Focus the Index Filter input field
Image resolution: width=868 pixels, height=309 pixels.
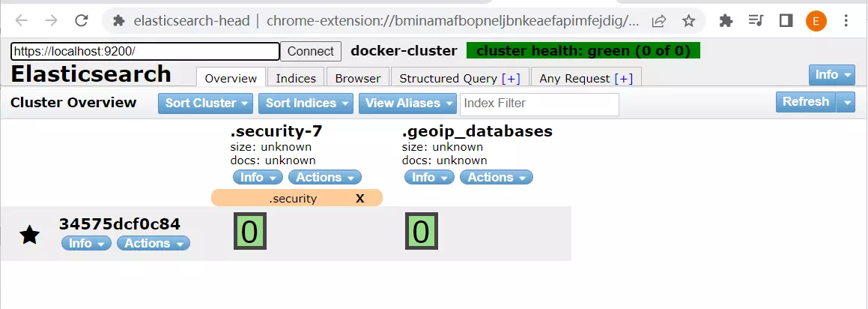(x=539, y=103)
